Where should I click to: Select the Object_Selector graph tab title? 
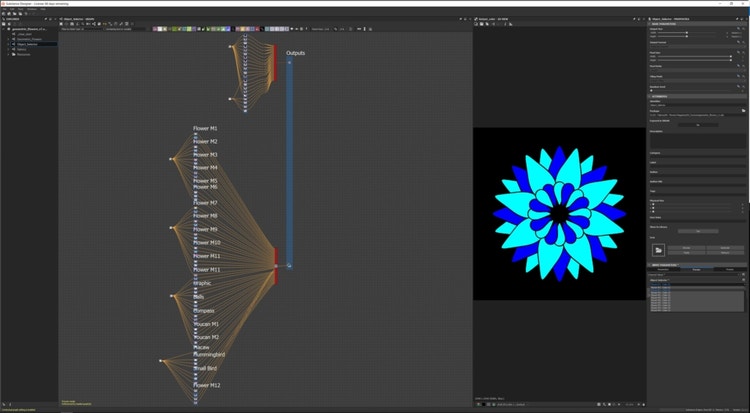[x=79, y=19]
